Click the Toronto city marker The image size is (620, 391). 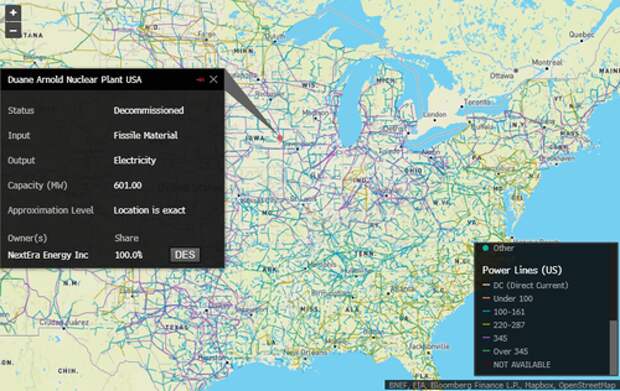[x=461, y=107]
